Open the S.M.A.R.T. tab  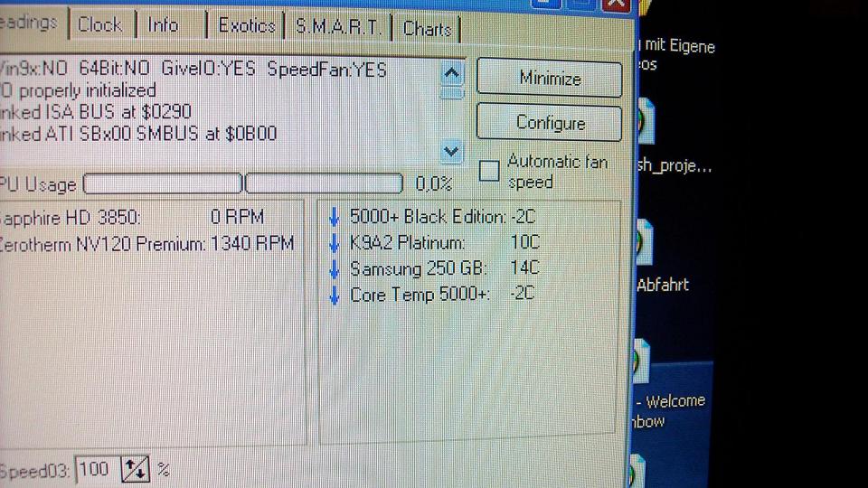(x=338, y=27)
